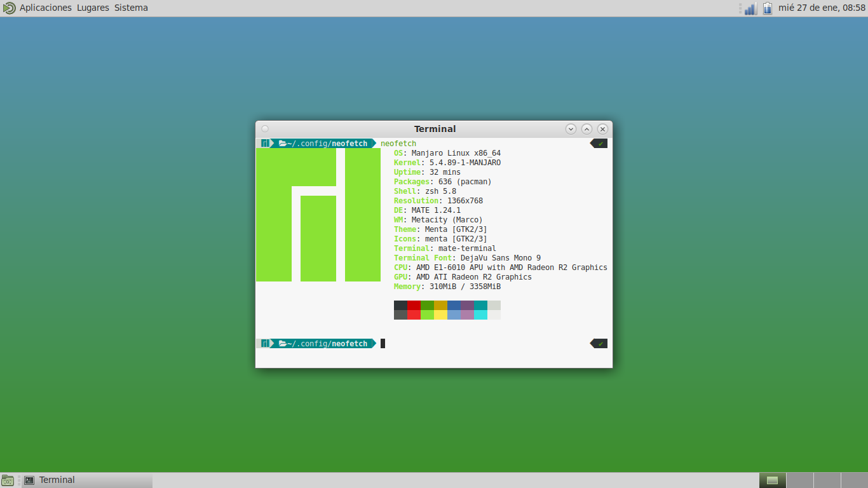
Task: Open the Aplicaciones menu
Action: coord(46,8)
